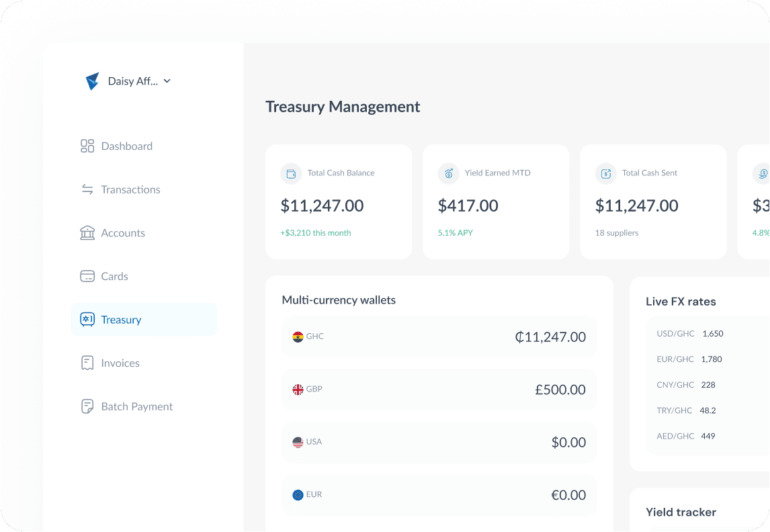Click the Total Cash Balance $11,247.00 amount
The width and height of the screenshot is (770, 532).
click(322, 206)
